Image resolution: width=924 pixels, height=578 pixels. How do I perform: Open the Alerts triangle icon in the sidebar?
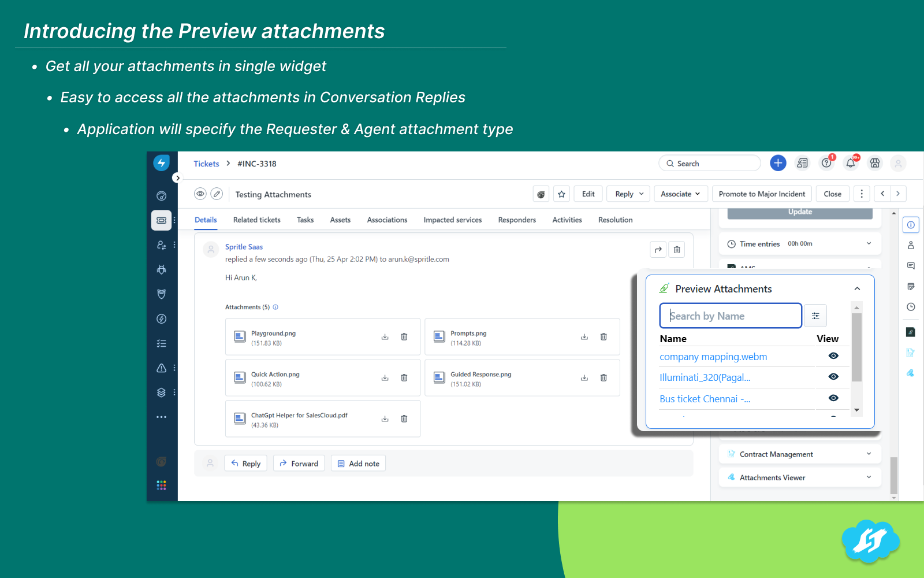(161, 368)
